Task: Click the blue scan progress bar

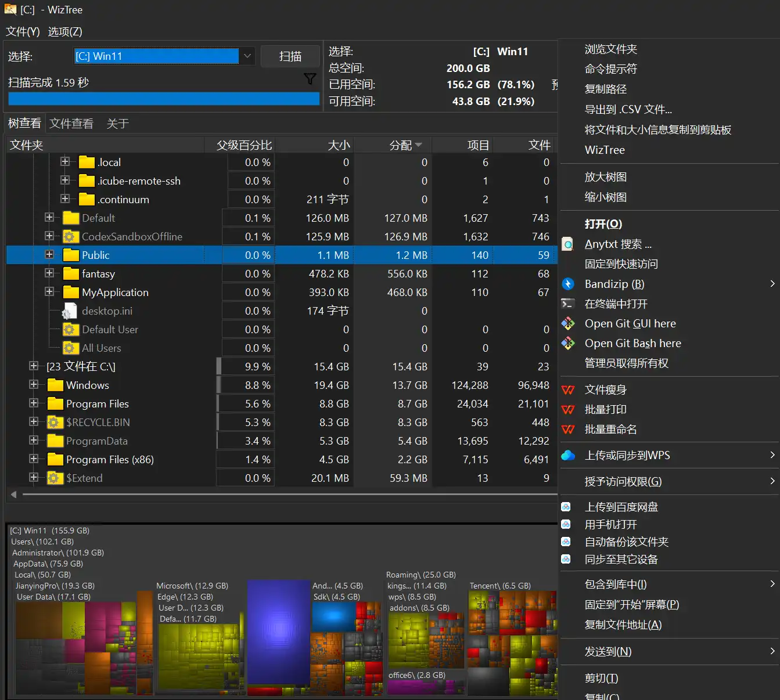Action: tap(164, 99)
